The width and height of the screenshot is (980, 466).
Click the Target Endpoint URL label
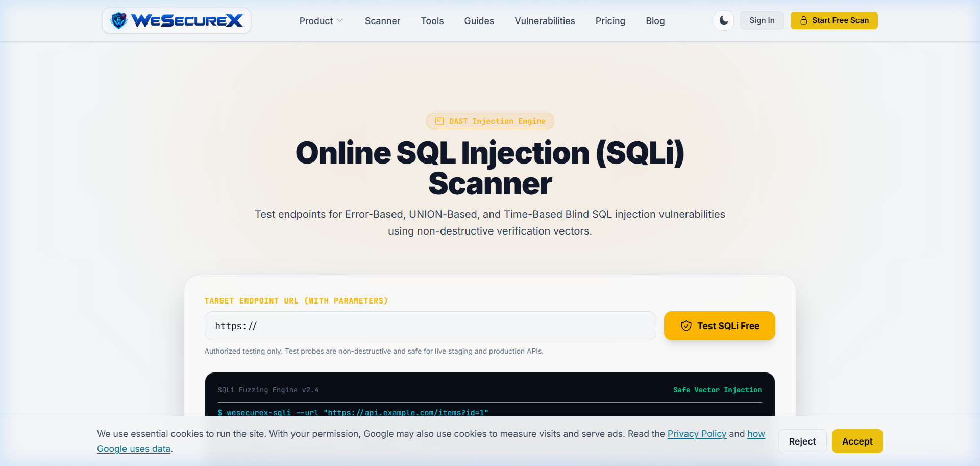[x=296, y=301]
